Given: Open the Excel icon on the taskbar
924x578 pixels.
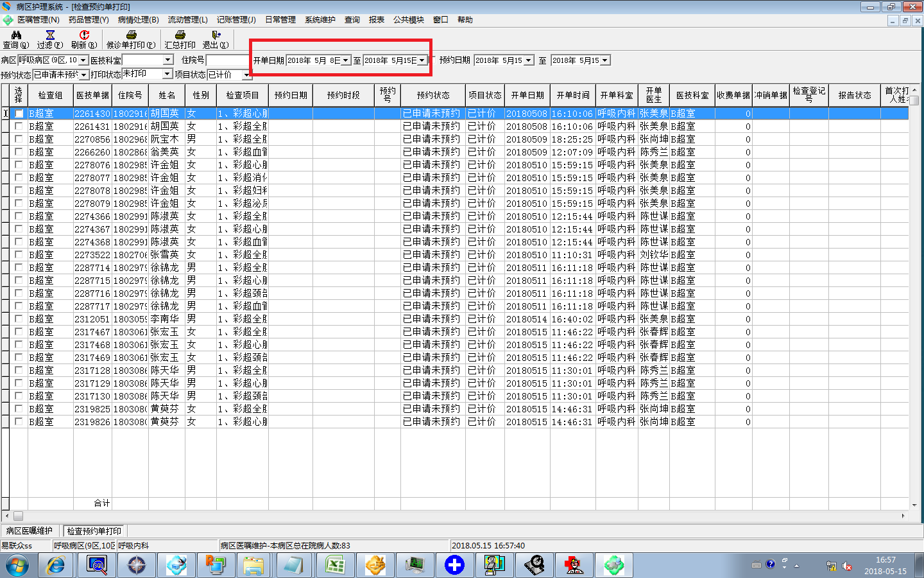Looking at the screenshot, I should 336,565.
